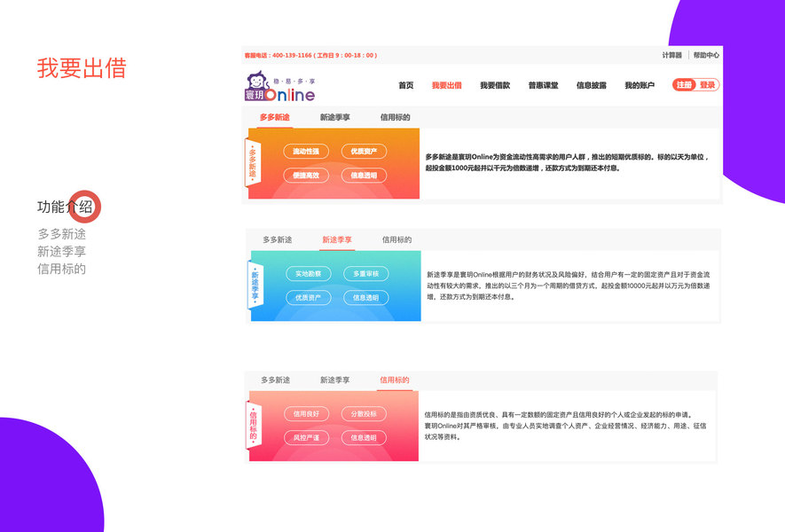Click 新途季享 in the left feature list
This screenshot has height=532, width=785.
click(x=61, y=251)
